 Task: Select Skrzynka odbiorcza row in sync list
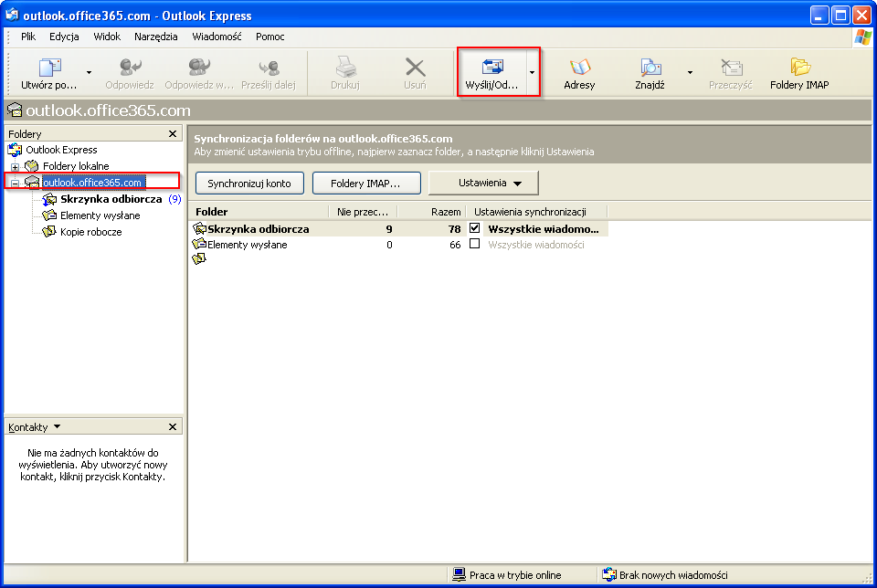[x=398, y=228]
